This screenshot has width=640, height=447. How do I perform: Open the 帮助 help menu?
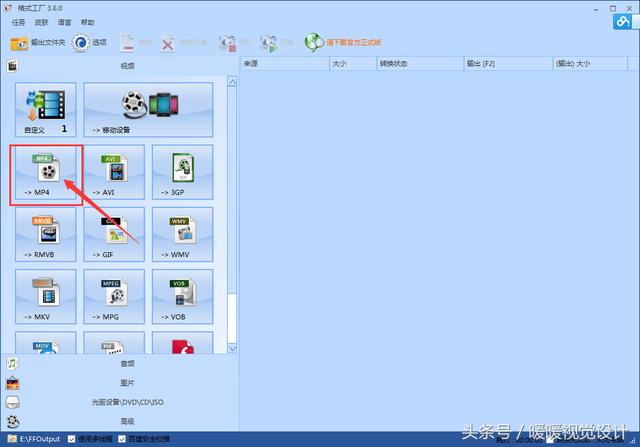[x=87, y=22]
